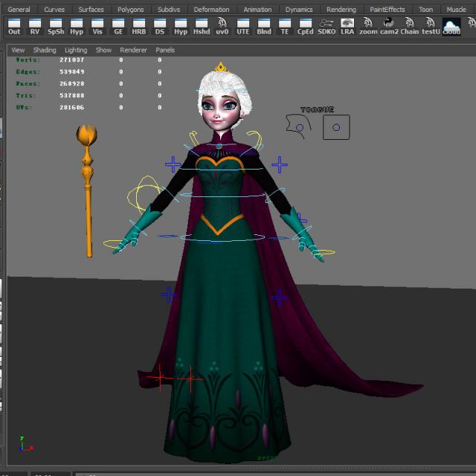The height and width of the screenshot is (476, 476).
Task: Open the RV render view shelf icon
Action: click(35, 27)
